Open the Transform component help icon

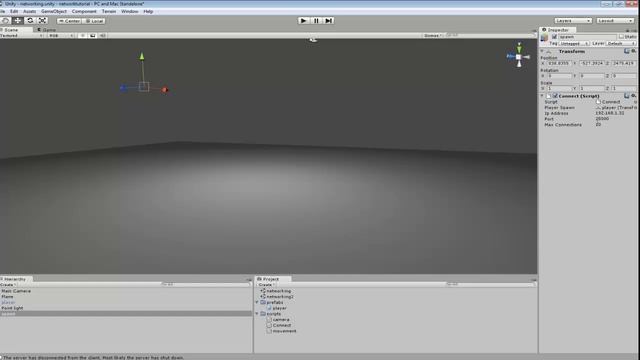point(627,51)
